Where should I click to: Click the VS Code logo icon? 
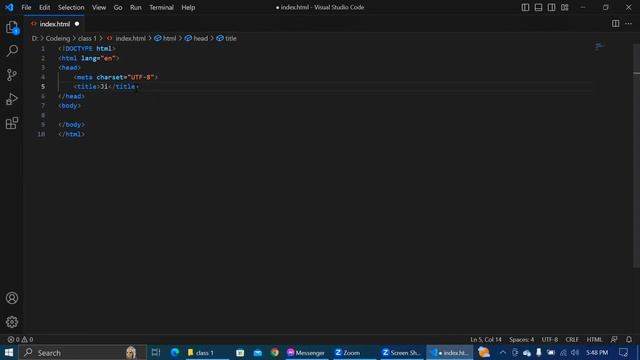point(9,7)
